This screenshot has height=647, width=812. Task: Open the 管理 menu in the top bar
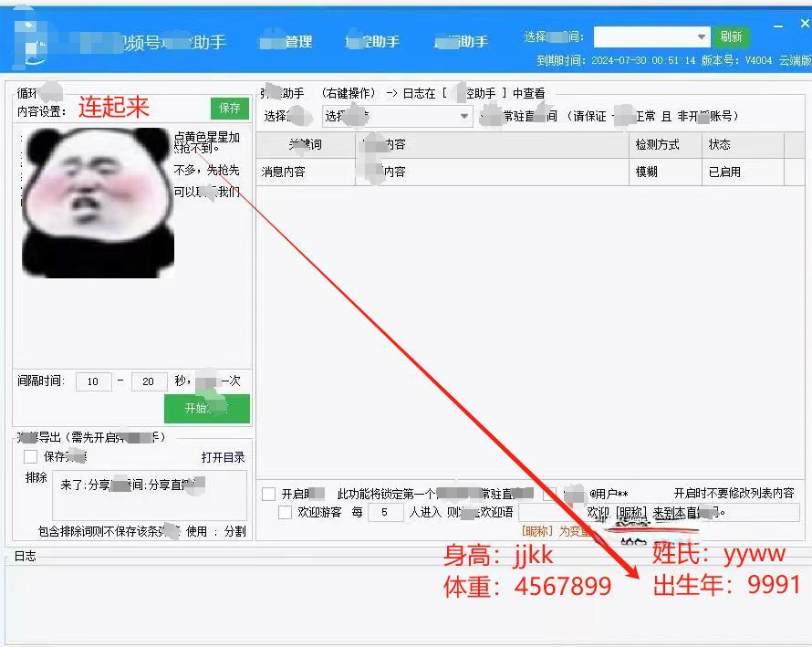(286, 42)
